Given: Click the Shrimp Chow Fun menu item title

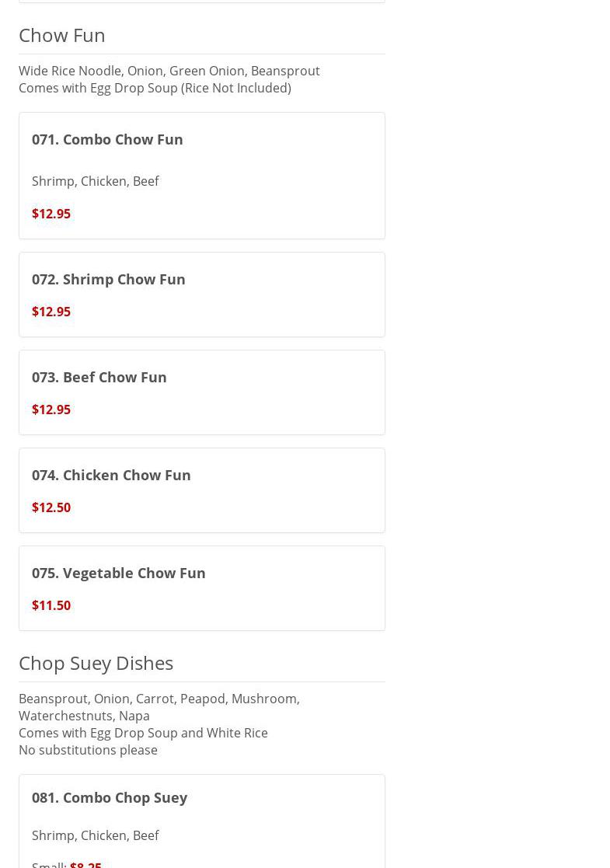Looking at the screenshot, I should (x=109, y=279).
